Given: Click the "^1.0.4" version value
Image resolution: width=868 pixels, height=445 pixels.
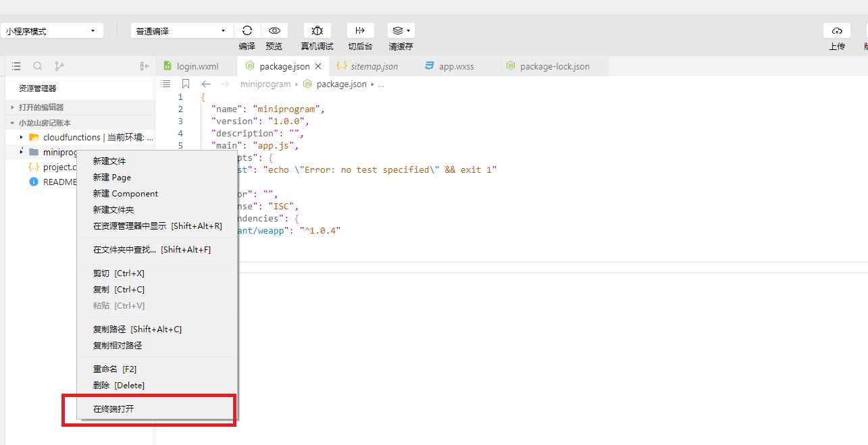Looking at the screenshot, I should (321, 230).
